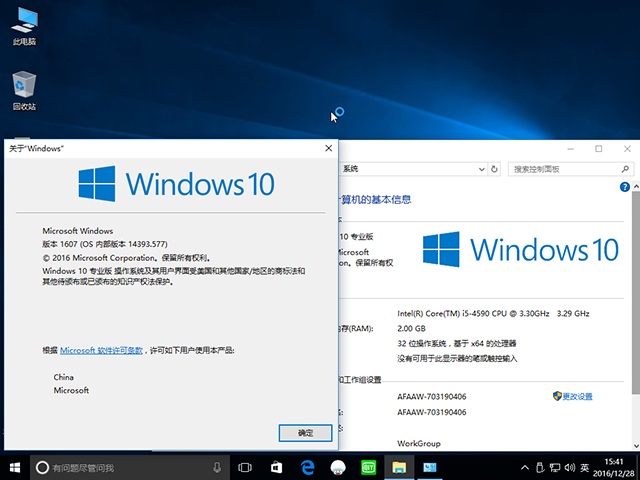Open Task View from the taskbar
640x480 pixels.
pyautogui.click(x=245, y=467)
